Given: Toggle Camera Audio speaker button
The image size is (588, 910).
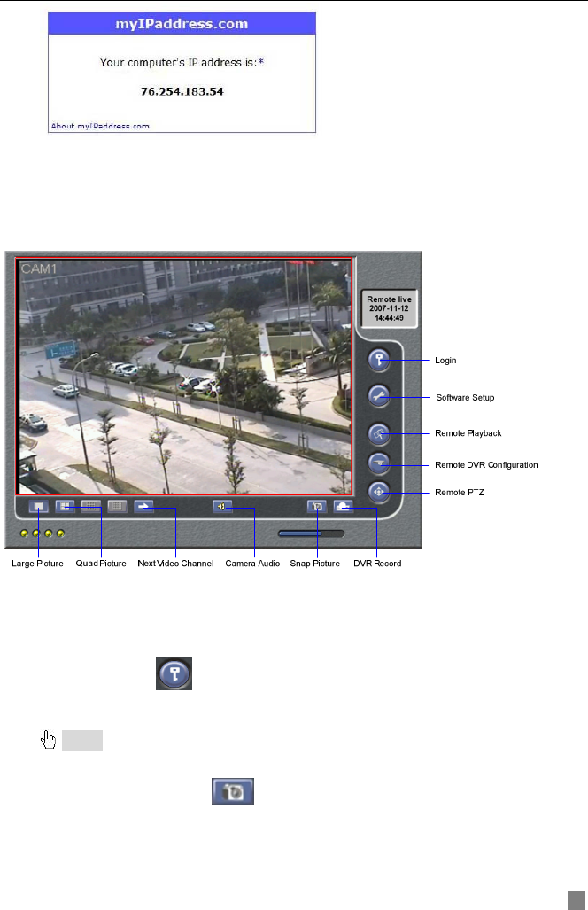Looking at the screenshot, I should [221, 507].
